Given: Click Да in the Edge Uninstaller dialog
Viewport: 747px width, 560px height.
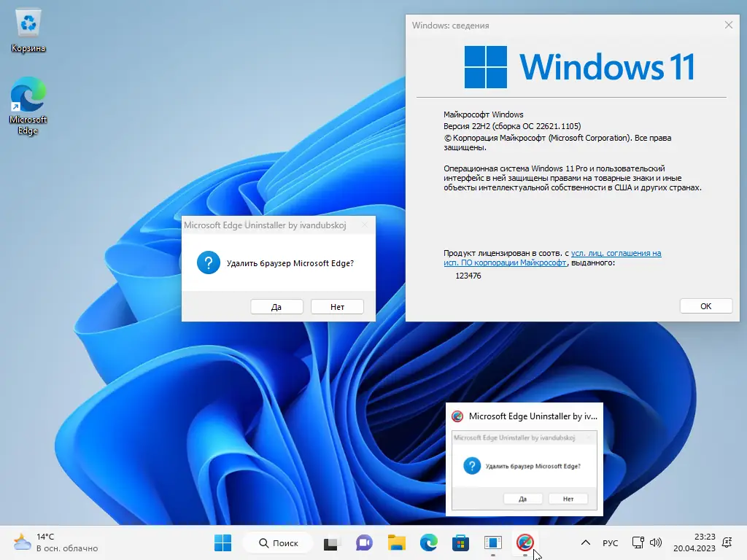Looking at the screenshot, I should [x=276, y=307].
